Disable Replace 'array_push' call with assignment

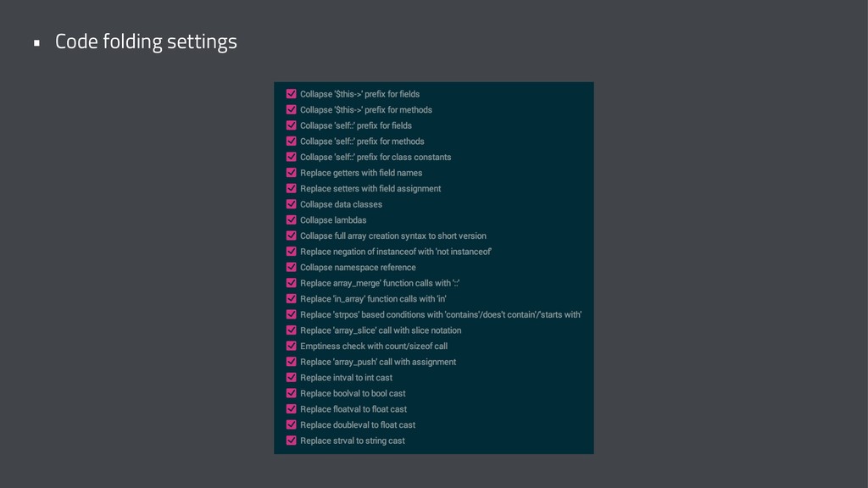(292, 362)
